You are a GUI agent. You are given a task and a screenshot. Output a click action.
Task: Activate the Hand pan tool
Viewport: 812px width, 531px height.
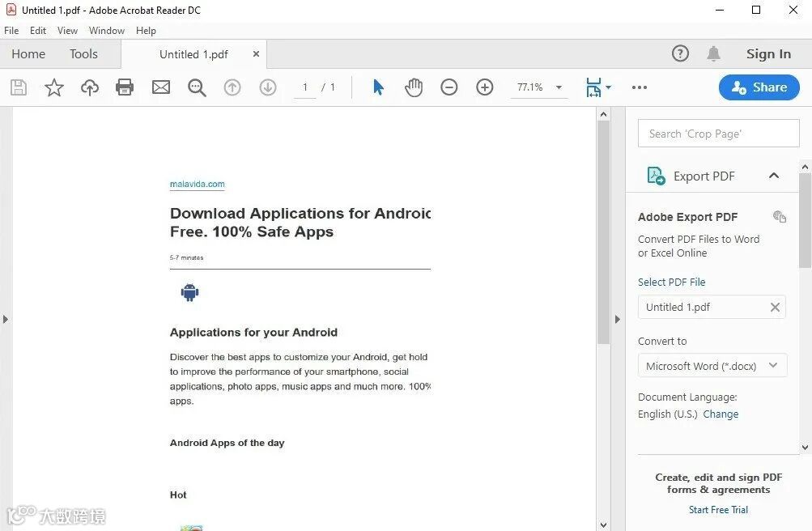coord(413,87)
